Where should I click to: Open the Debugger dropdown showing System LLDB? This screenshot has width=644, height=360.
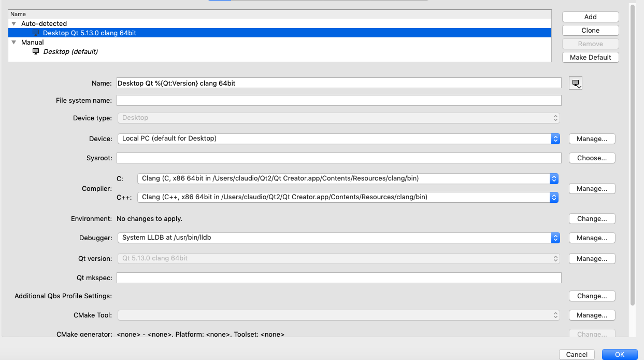(338, 238)
